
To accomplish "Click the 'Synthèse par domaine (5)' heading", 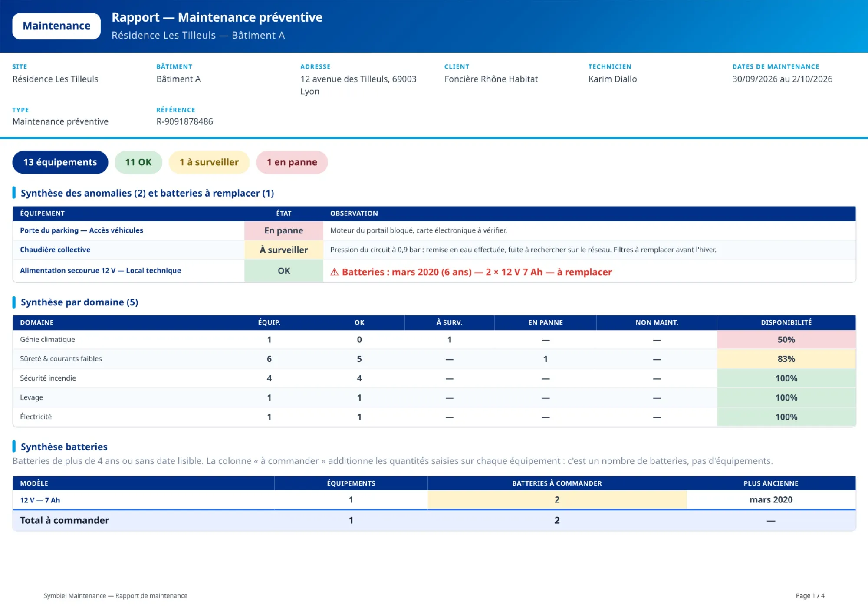I will (x=79, y=302).
